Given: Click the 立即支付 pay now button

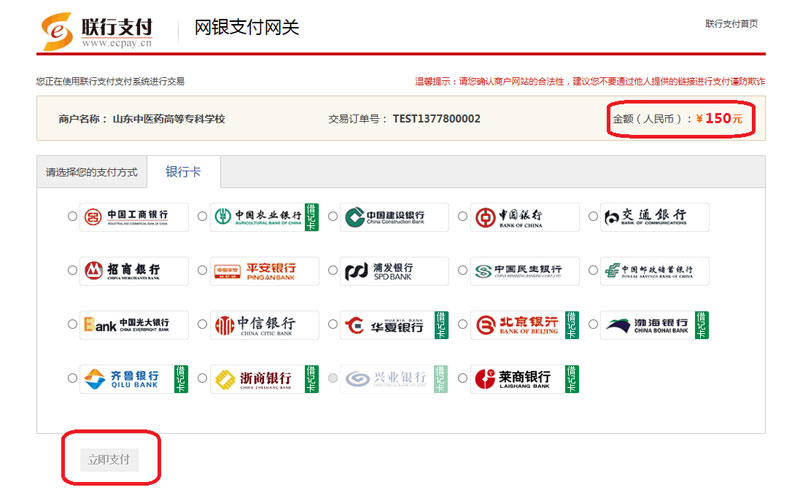Looking at the screenshot, I should click(109, 460).
